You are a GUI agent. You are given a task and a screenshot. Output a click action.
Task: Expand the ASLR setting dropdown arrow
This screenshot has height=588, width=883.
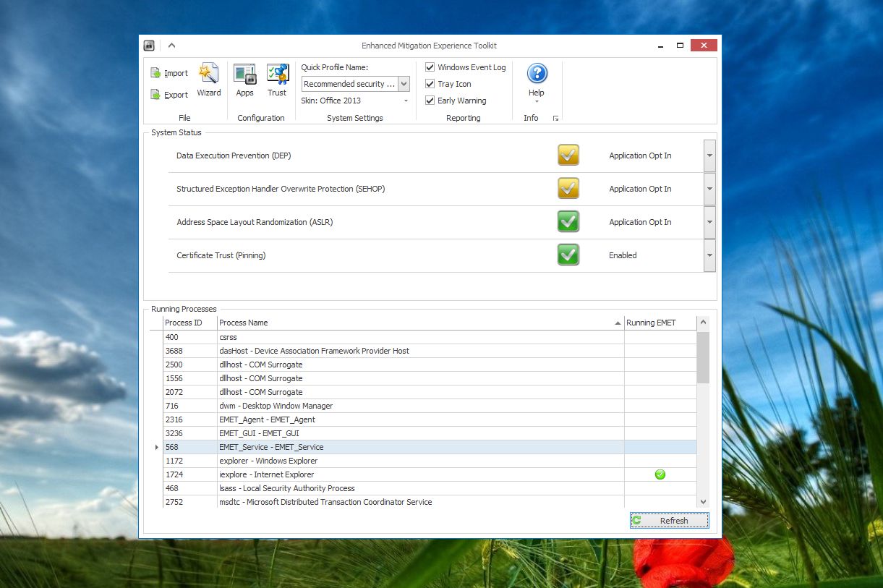point(709,222)
